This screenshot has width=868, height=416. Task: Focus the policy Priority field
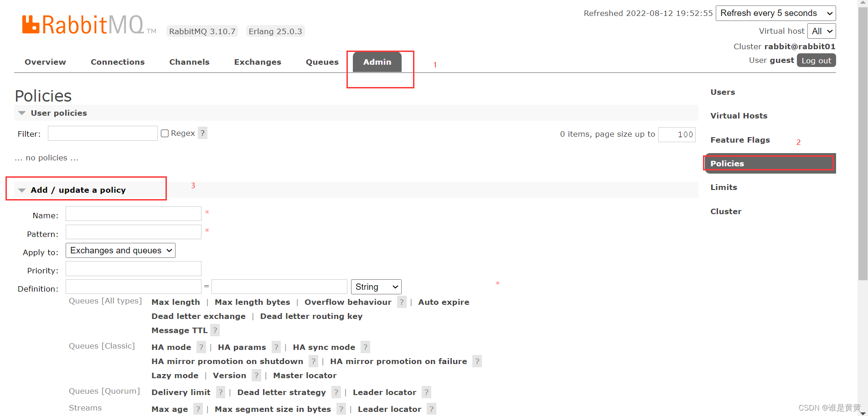[134, 269]
